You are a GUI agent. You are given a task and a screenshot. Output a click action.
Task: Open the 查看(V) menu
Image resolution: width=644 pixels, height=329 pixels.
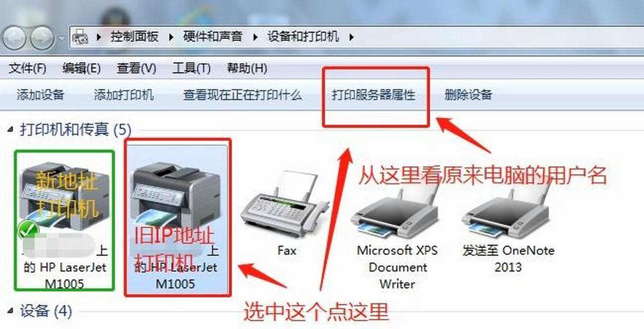(136, 68)
